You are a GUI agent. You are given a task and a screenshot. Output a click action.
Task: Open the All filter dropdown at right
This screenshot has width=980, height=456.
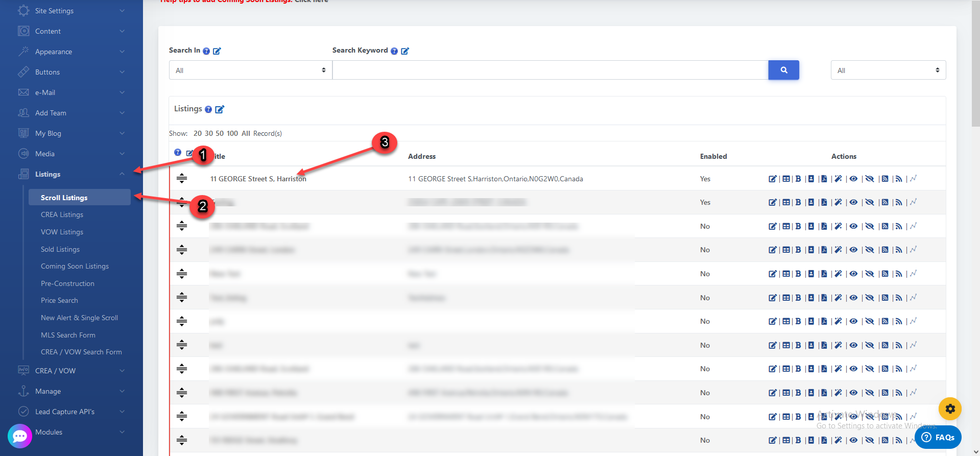pyautogui.click(x=888, y=70)
